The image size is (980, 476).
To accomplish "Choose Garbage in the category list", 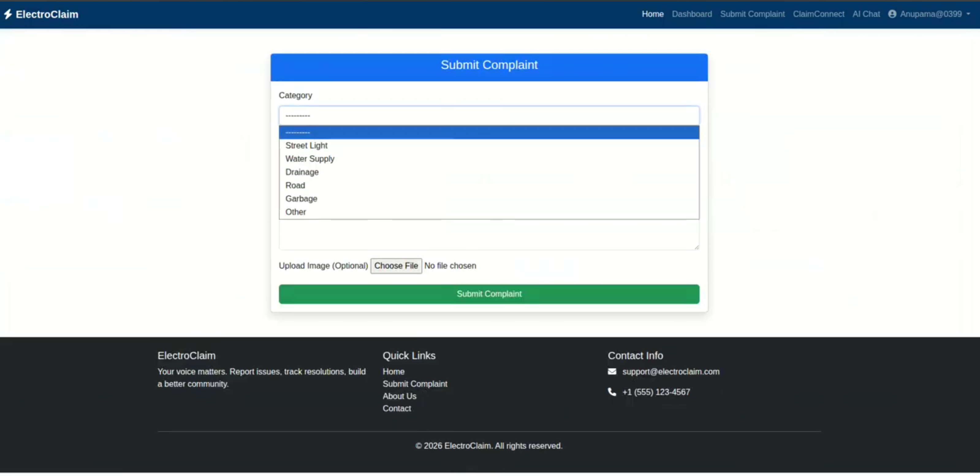I will coord(489,199).
